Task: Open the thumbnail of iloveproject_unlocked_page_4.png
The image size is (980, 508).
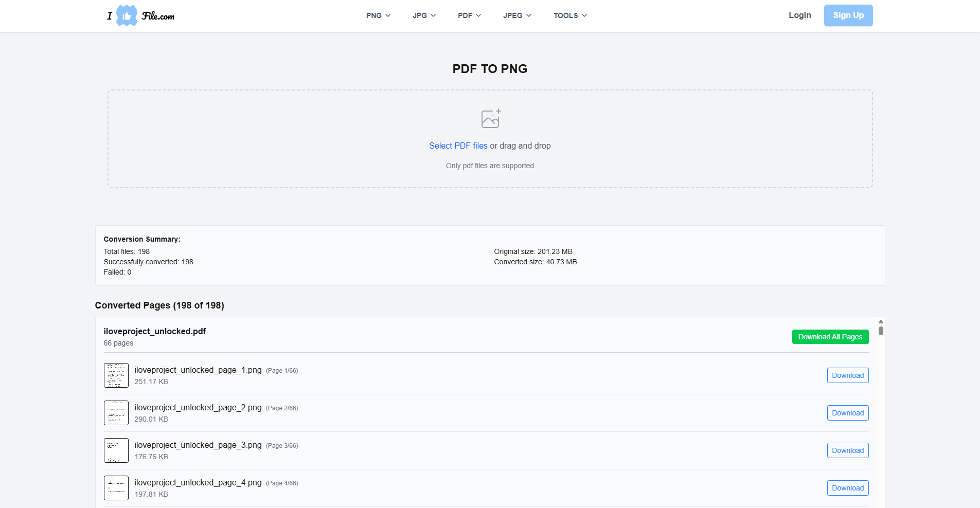Action: pos(116,487)
